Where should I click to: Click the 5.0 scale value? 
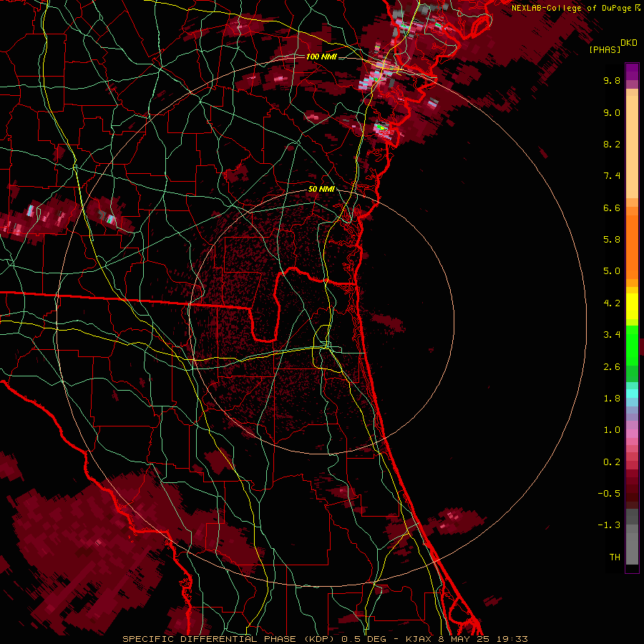click(612, 271)
